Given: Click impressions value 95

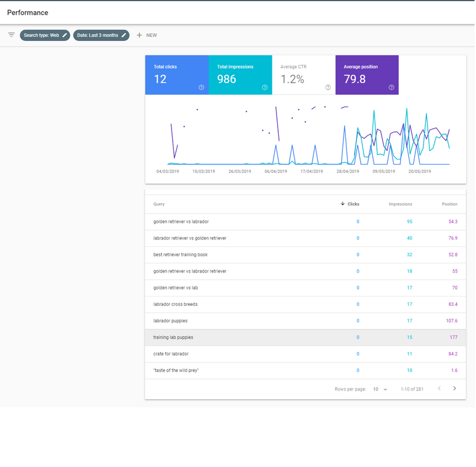Looking at the screenshot, I should (409, 222).
